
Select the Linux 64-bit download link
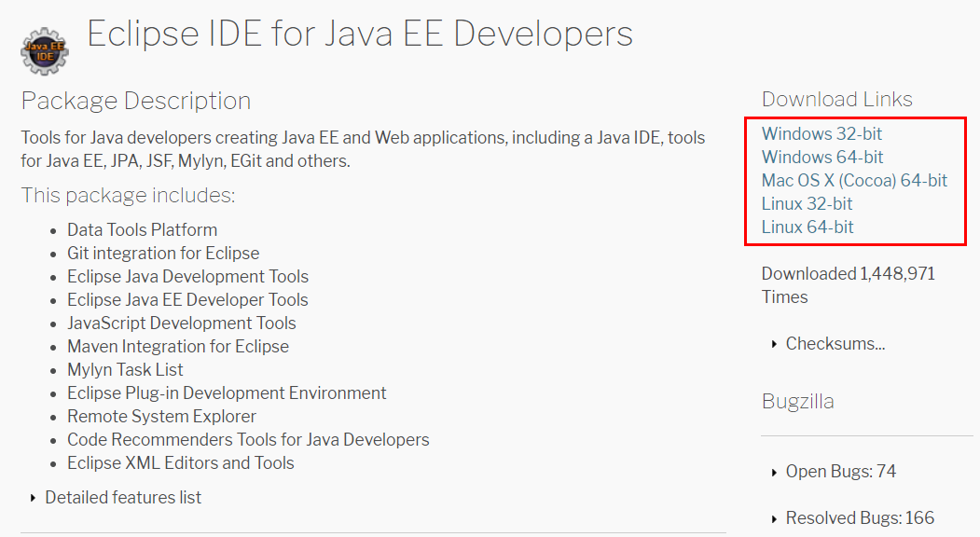click(x=807, y=227)
